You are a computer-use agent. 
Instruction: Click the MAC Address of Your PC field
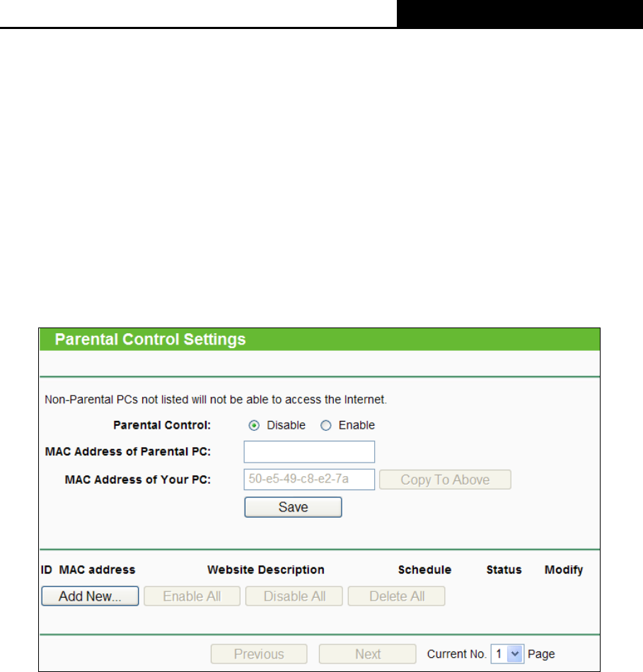coord(309,479)
